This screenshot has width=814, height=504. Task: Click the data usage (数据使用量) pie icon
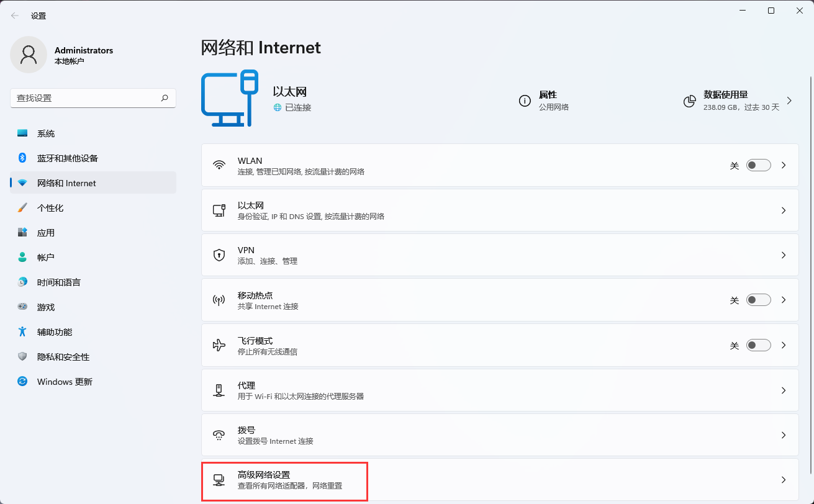point(689,101)
